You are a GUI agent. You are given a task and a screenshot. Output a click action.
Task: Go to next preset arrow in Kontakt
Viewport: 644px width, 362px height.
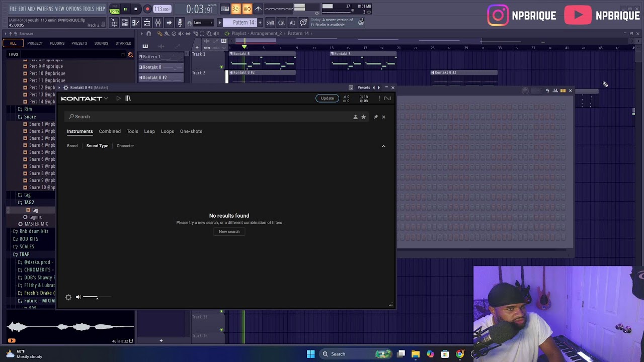click(x=379, y=87)
